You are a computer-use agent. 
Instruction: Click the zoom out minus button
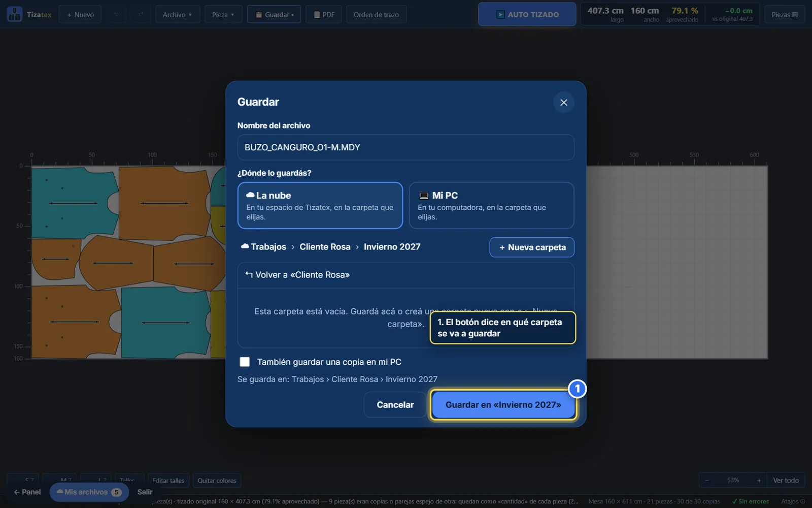click(707, 481)
